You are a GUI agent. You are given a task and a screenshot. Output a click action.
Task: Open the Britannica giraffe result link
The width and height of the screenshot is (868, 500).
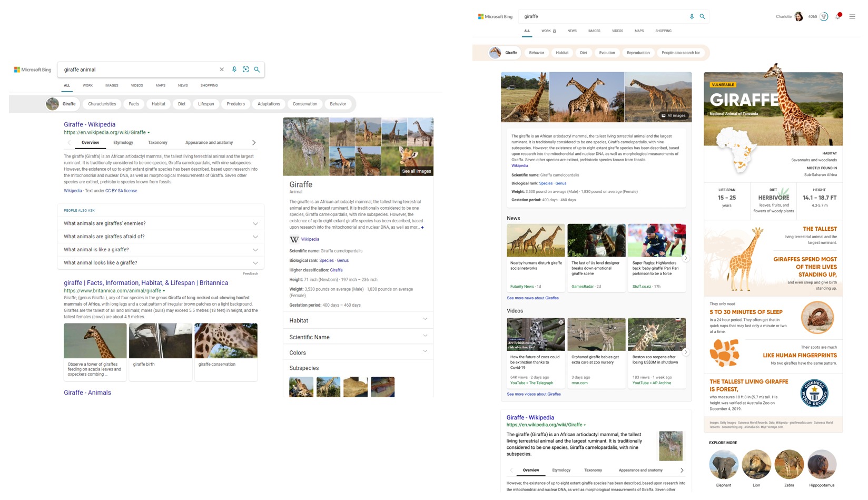[146, 283]
